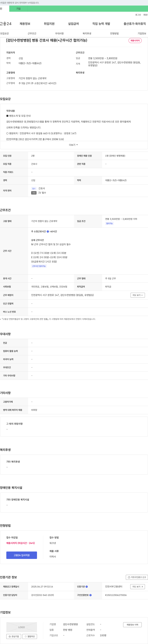Click the 퇴직금 value cell
This screenshot has width=148, height=644.
point(108,287)
